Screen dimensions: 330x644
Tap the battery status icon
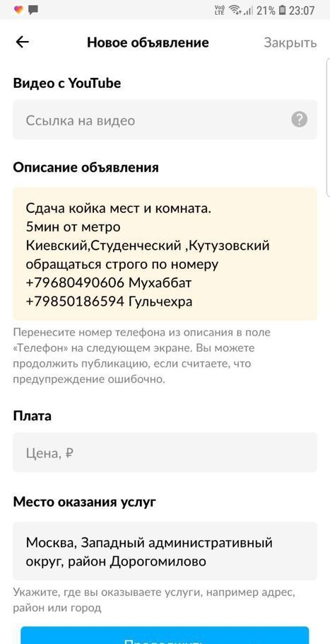[282, 11]
